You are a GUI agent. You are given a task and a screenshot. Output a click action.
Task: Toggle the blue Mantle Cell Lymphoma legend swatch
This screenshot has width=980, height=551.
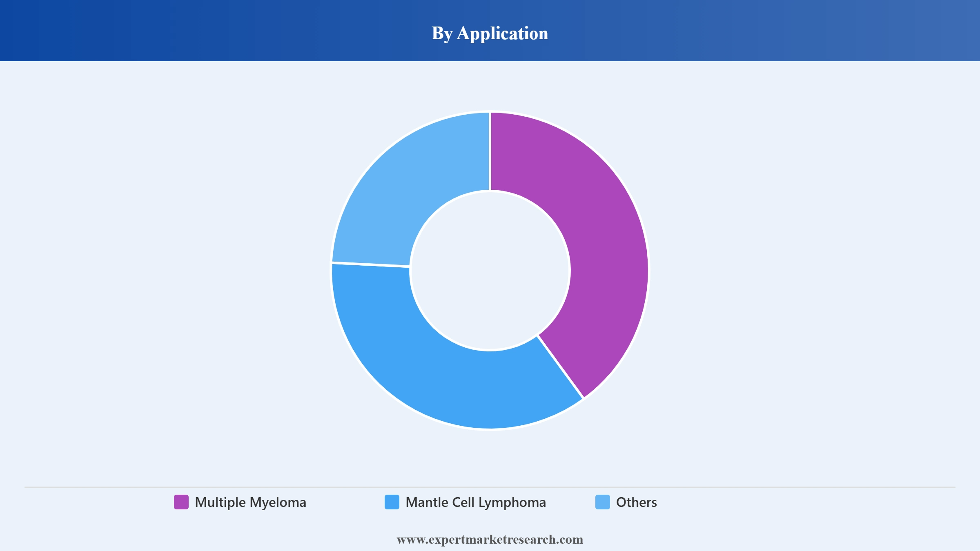pyautogui.click(x=392, y=502)
